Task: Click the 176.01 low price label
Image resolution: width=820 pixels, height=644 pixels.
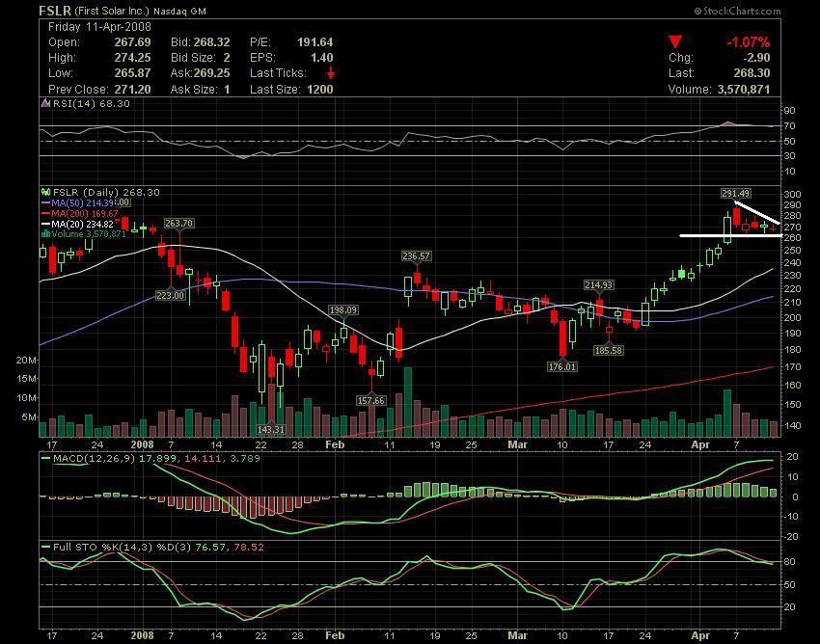Action: (x=562, y=367)
